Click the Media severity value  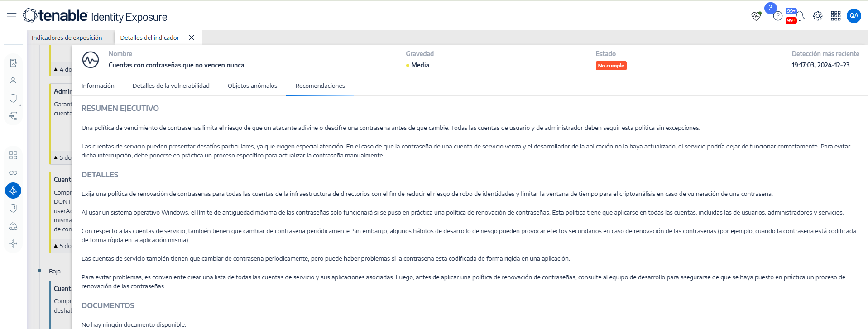pos(420,65)
